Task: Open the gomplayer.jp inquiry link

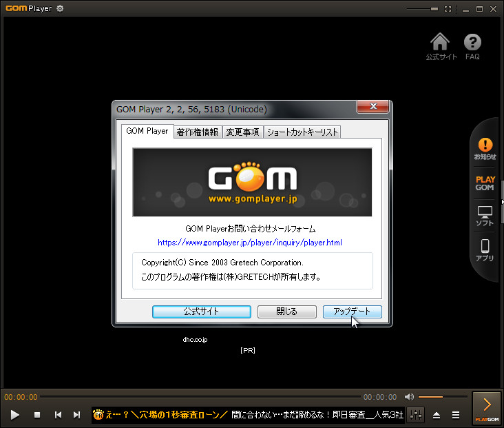Action: coord(250,243)
